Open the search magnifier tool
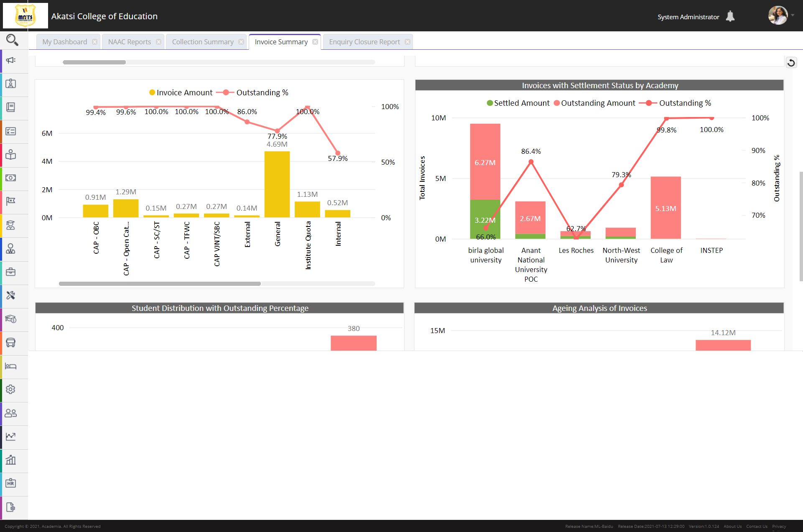 (x=12, y=40)
